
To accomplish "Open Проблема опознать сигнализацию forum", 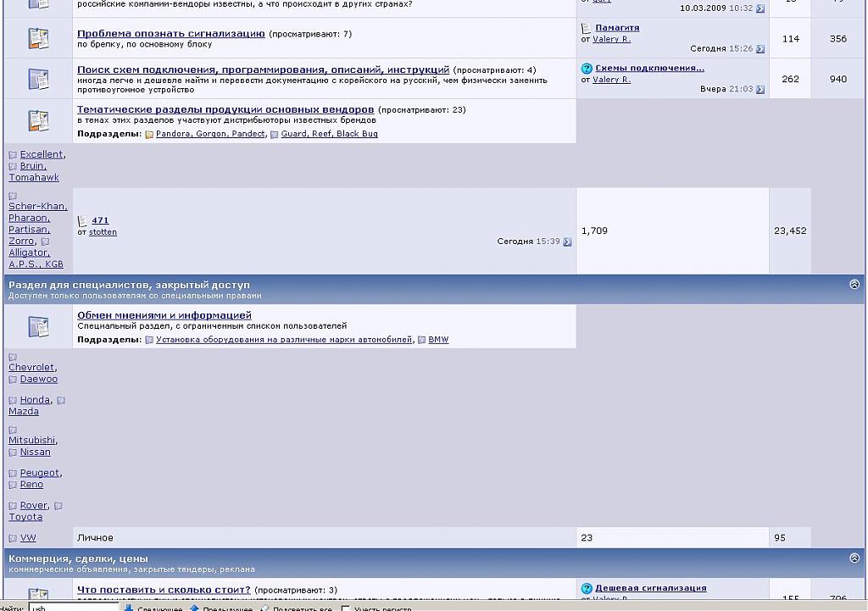I will click(171, 34).
